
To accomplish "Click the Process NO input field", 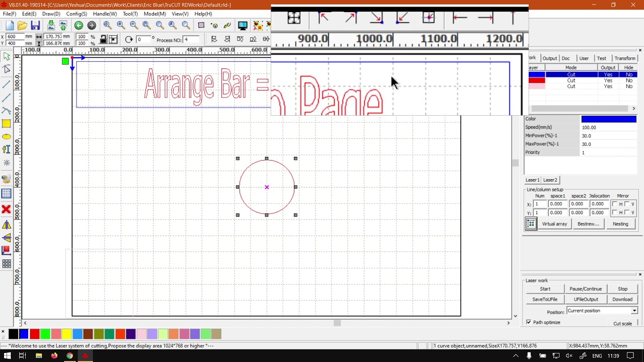I will 192,40.
